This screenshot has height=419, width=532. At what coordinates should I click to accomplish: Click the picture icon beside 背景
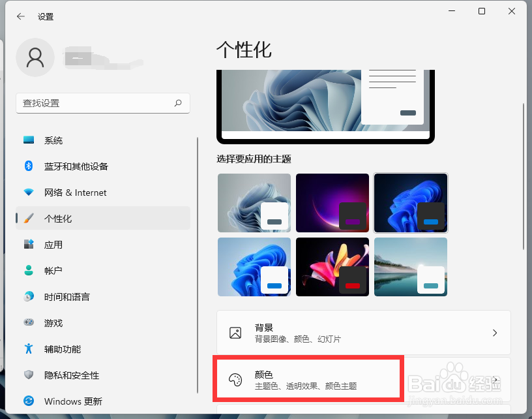click(x=235, y=333)
